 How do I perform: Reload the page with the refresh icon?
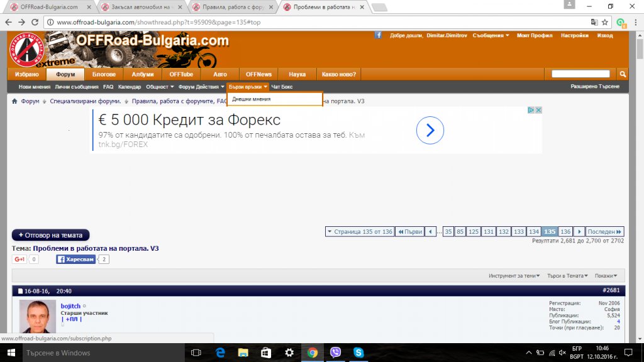[x=35, y=22]
